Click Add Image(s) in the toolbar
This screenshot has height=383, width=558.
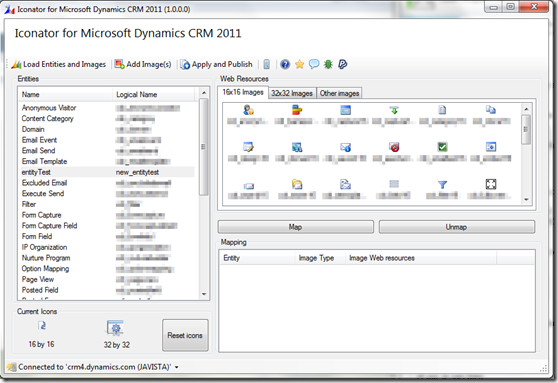pos(143,64)
